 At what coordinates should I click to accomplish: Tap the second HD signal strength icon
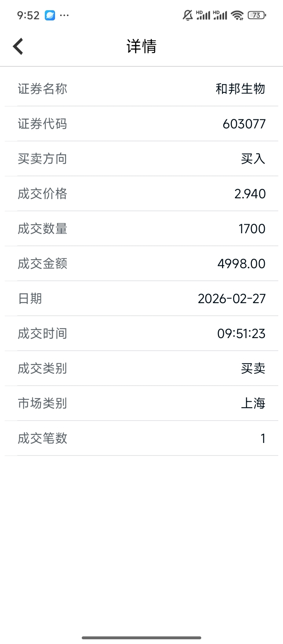pos(220,15)
